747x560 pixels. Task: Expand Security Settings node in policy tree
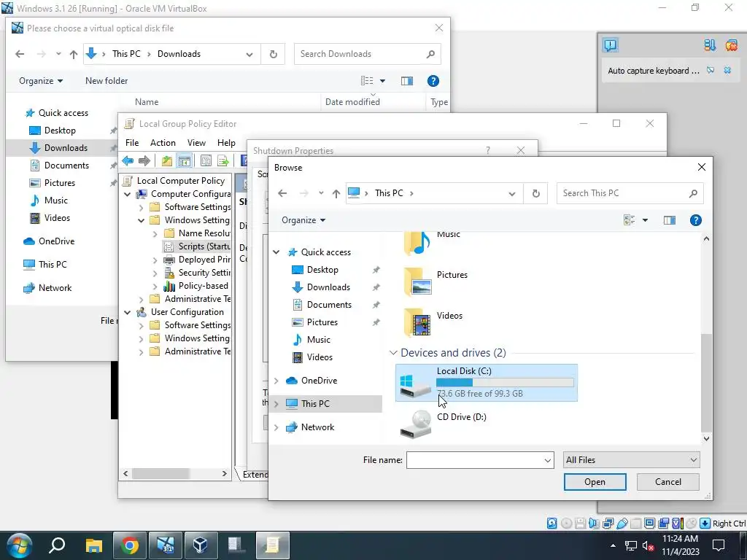point(155,273)
